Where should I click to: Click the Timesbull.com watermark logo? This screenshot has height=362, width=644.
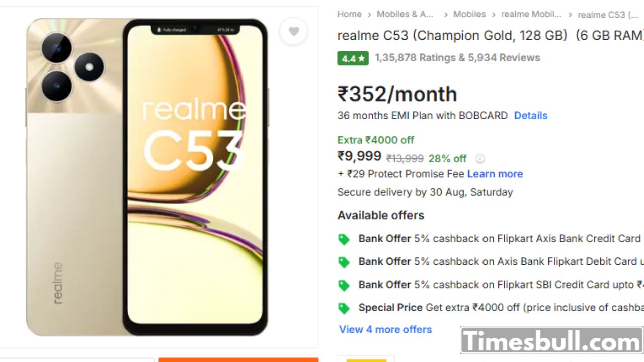click(551, 340)
